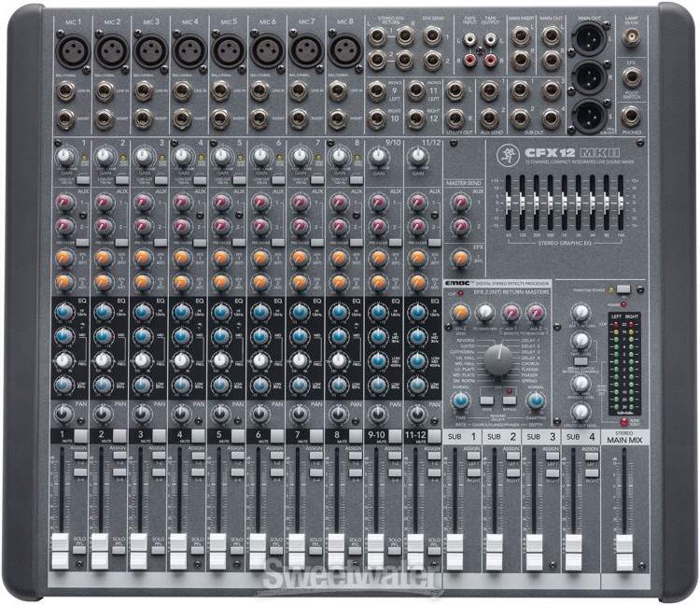Click the channel 9 left line input jack
Image resolution: width=700 pixels, height=605 pixels.
point(376,91)
